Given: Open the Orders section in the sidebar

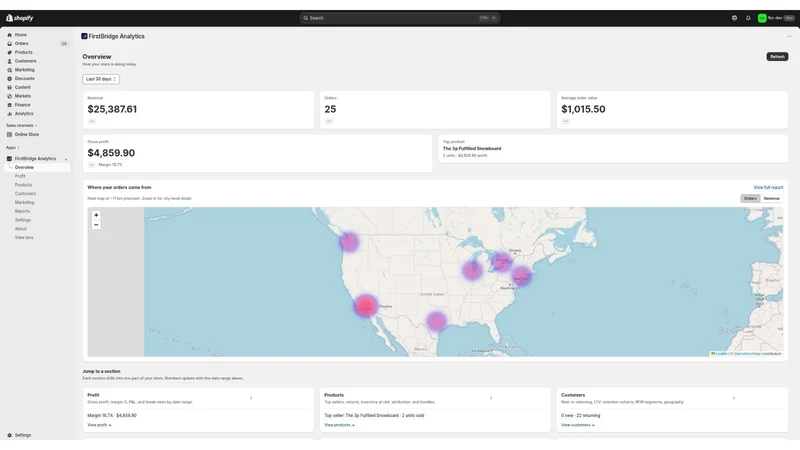Looking at the screenshot, I should coord(21,43).
